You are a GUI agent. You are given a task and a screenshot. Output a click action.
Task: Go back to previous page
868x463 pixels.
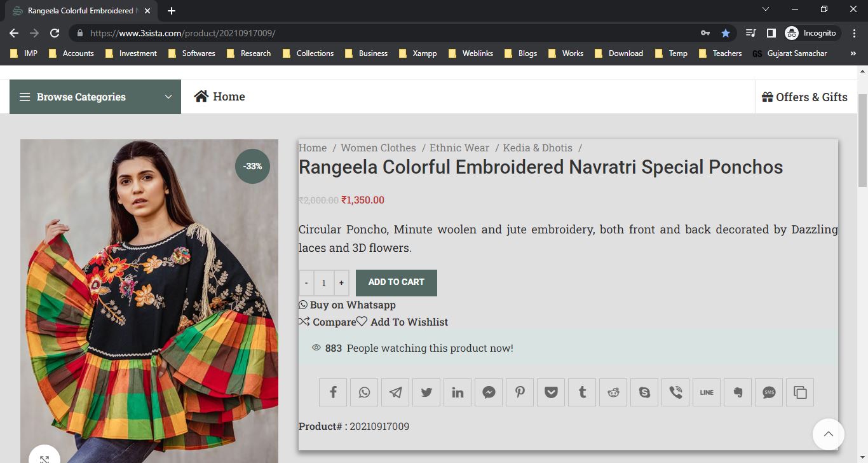click(14, 33)
